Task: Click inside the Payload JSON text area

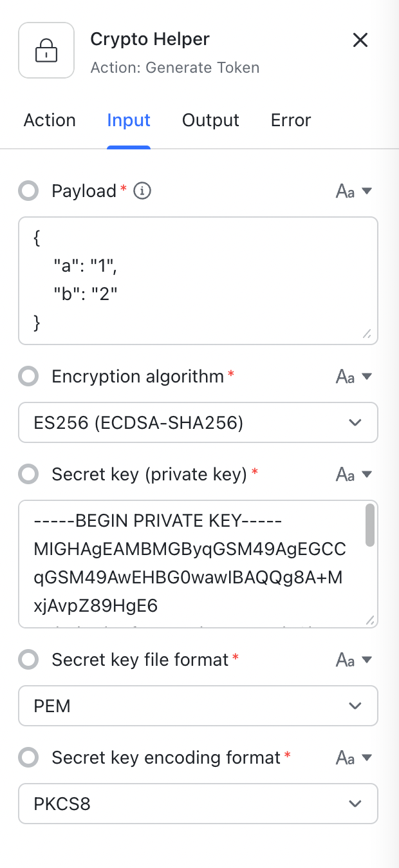Action: (x=193, y=280)
